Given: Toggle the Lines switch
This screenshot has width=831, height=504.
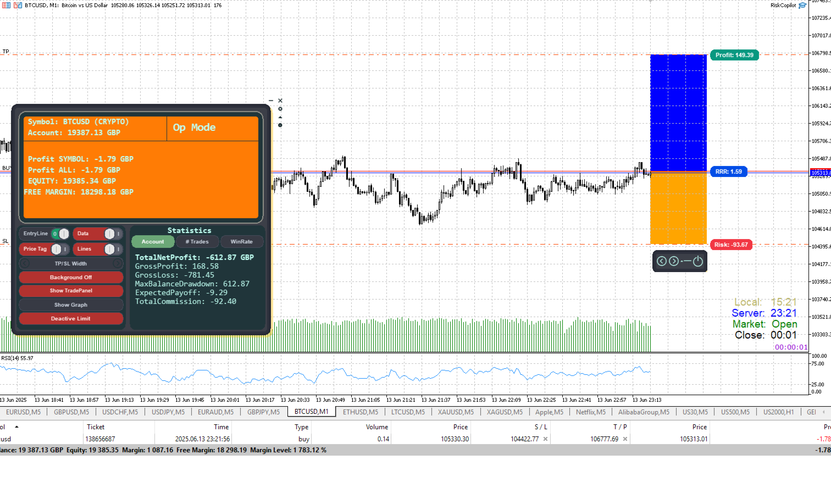Looking at the screenshot, I should [x=113, y=249].
